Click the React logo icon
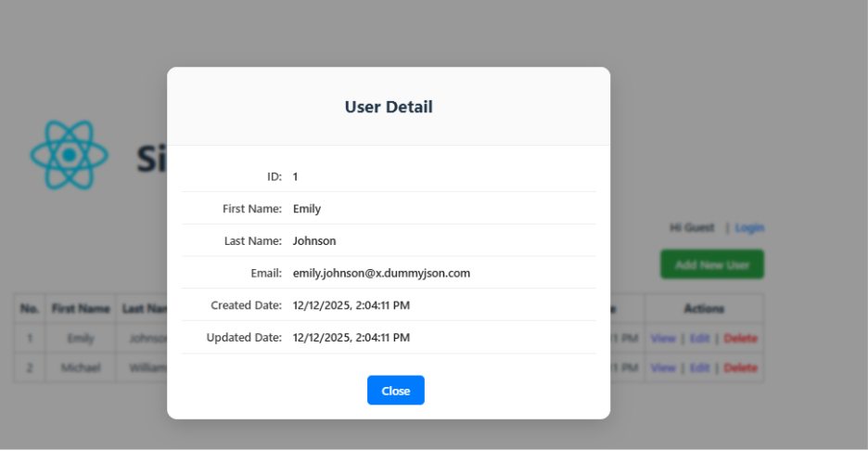Screen dimensions: 868x451 coord(69,156)
